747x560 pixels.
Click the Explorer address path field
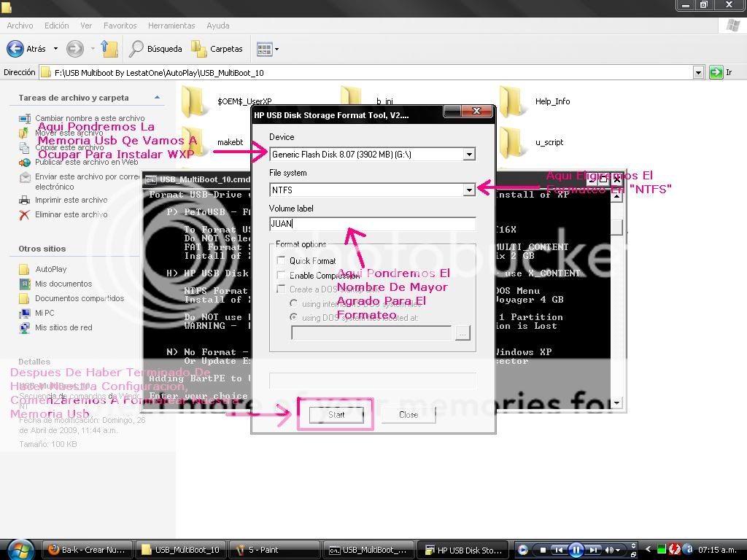pyautogui.click(x=366, y=72)
